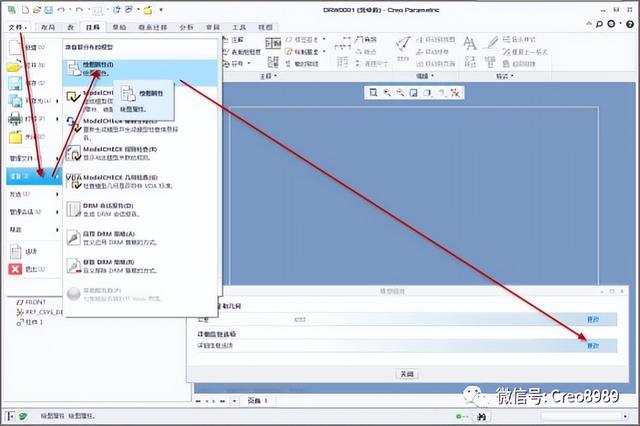
Task: Select the FRONT datum plane in model tree
Action: pyautogui.click(x=32, y=302)
